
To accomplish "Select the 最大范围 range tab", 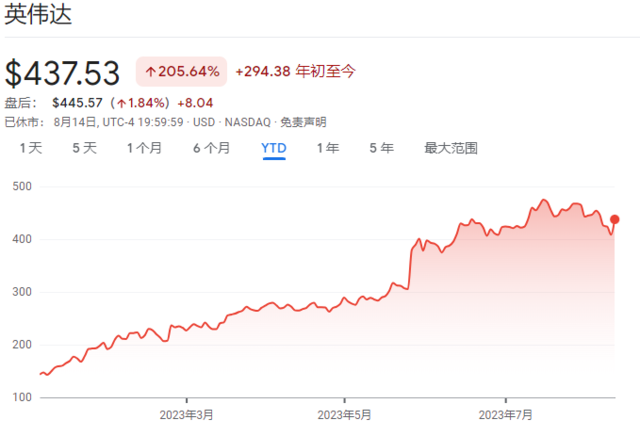I will (451, 148).
